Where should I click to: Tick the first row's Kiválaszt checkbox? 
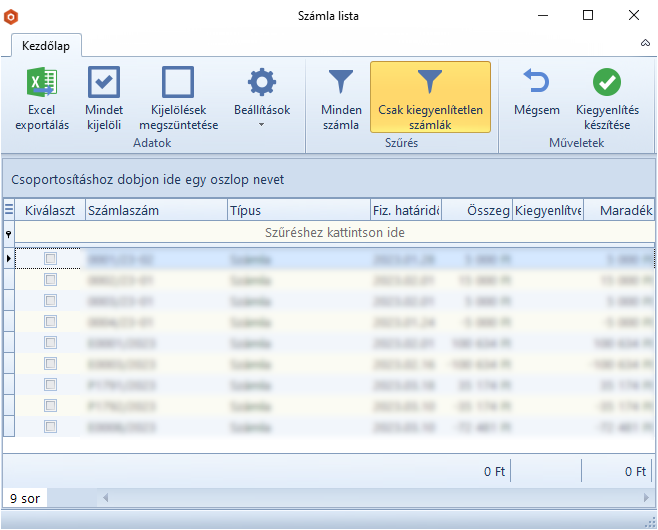click(51, 259)
